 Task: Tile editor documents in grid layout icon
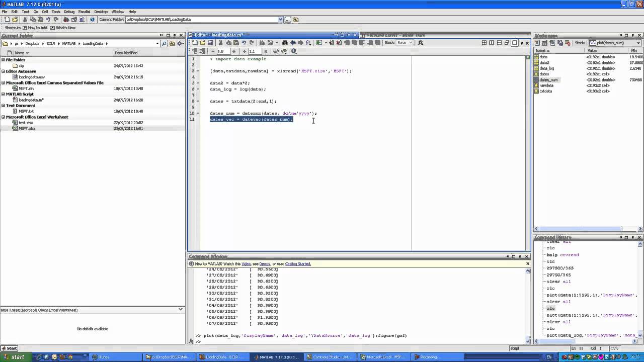click(x=484, y=43)
